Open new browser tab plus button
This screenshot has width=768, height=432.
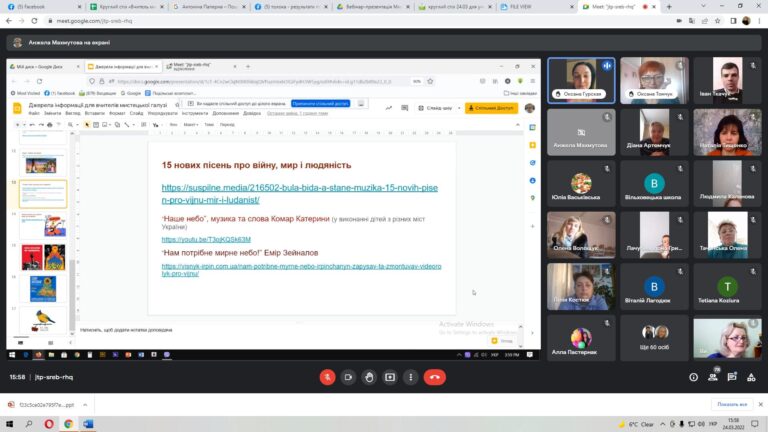[669, 7]
